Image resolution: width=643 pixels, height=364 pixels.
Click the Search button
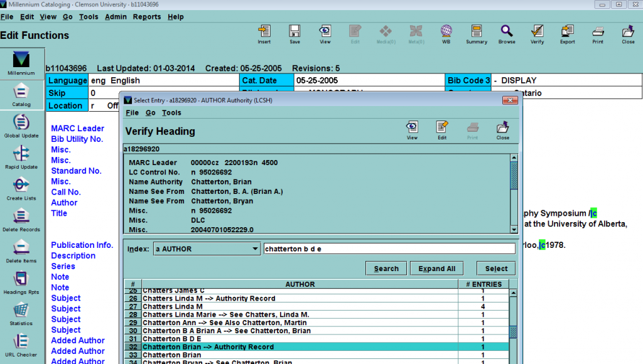point(386,269)
